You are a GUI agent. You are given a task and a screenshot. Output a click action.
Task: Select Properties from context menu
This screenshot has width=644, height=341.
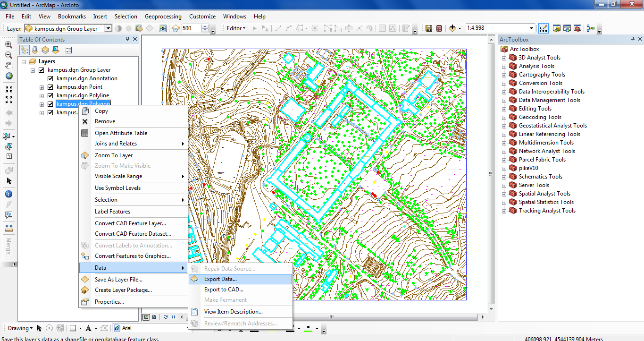click(x=133, y=302)
